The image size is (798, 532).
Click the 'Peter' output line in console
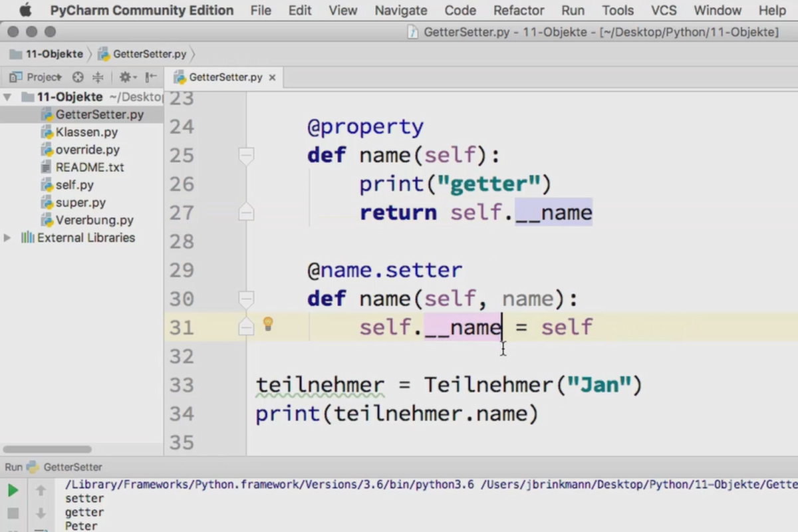pos(81,526)
